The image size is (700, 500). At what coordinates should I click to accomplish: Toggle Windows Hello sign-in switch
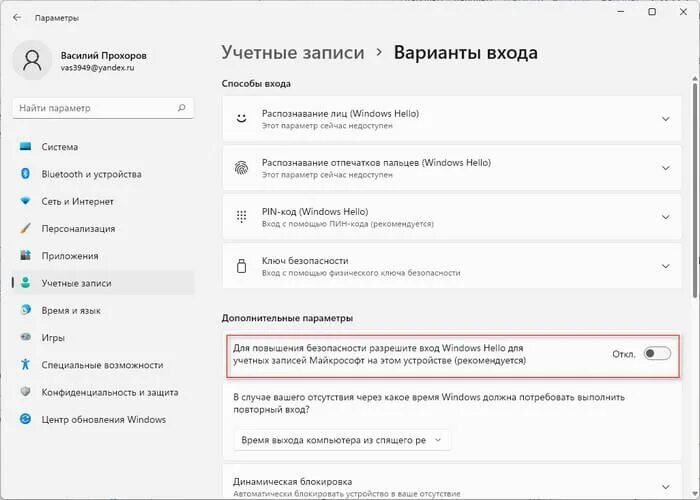tap(657, 354)
